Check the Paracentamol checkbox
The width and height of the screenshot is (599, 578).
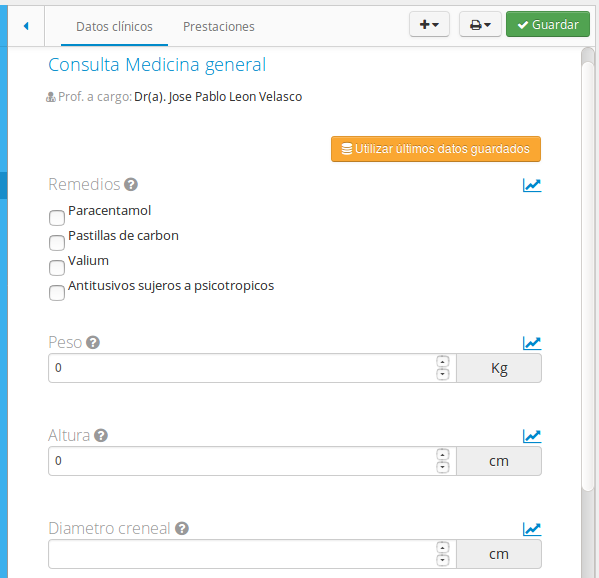click(x=57, y=218)
